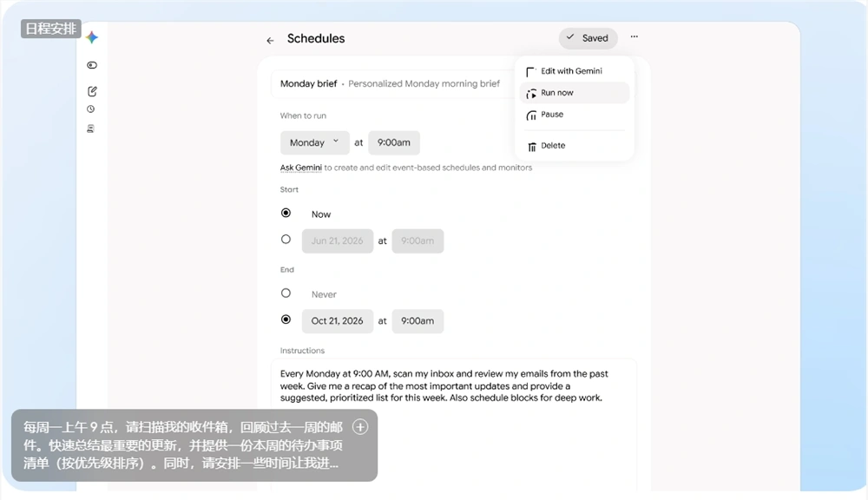868x500 pixels.
Task: Click the Pause icon in the menu
Action: pos(531,115)
